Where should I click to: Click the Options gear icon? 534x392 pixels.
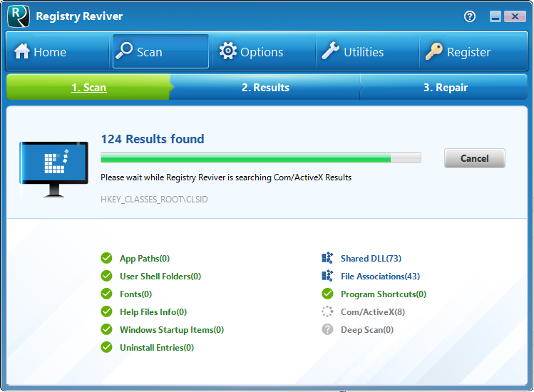(x=227, y=51)
